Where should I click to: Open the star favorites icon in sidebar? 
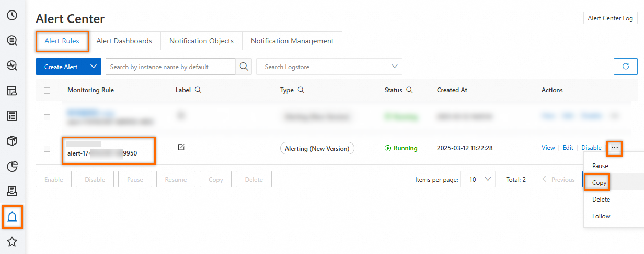[x=12, y=242]
